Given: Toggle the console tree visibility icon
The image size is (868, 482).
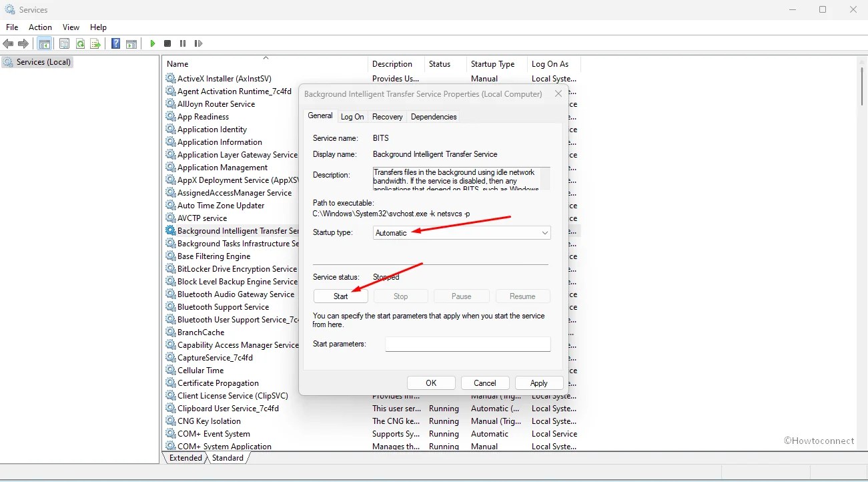Looking at the screenshot, I should pyautogui.click(x=44, y=43).
